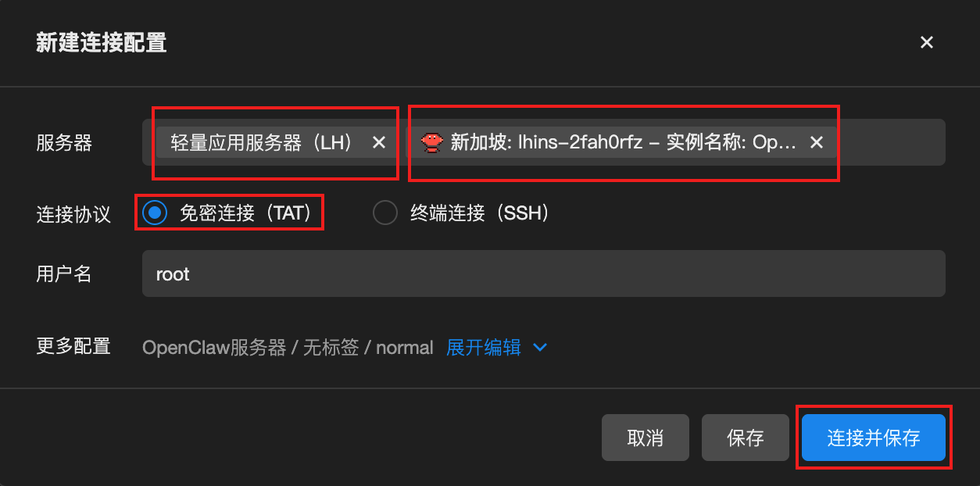The width and height of the screenshot is (980, 486).
Task: Focus the 用户名 field containing root
Action: (x=544, y=273)
